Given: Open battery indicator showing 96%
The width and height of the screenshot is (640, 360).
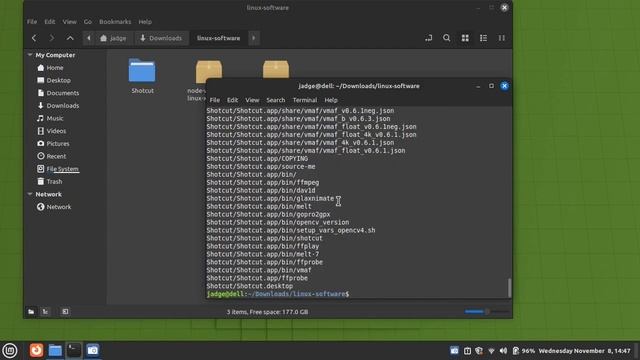Looking at the screenshot, I should coord(524,351).
